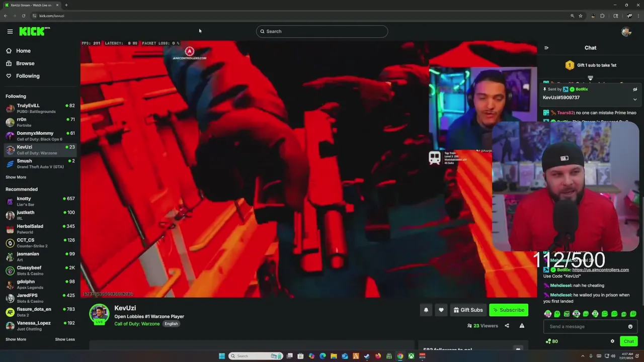Collapse chat panel with arrow icon

546,48
